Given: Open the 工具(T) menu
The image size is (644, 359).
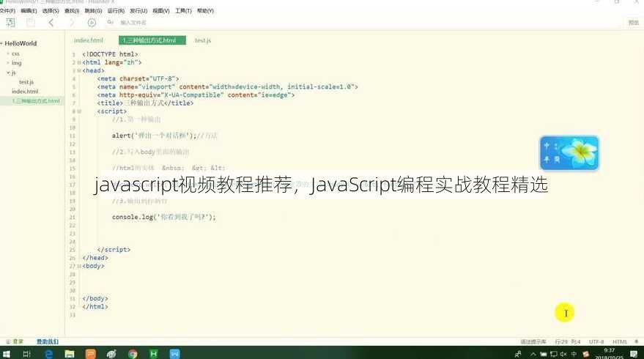Looking at the screenshot, I should (x=183, y=11).
